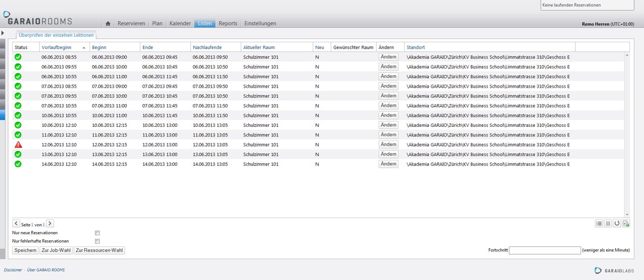Click the red warning status icon

(x=18, y=145)
